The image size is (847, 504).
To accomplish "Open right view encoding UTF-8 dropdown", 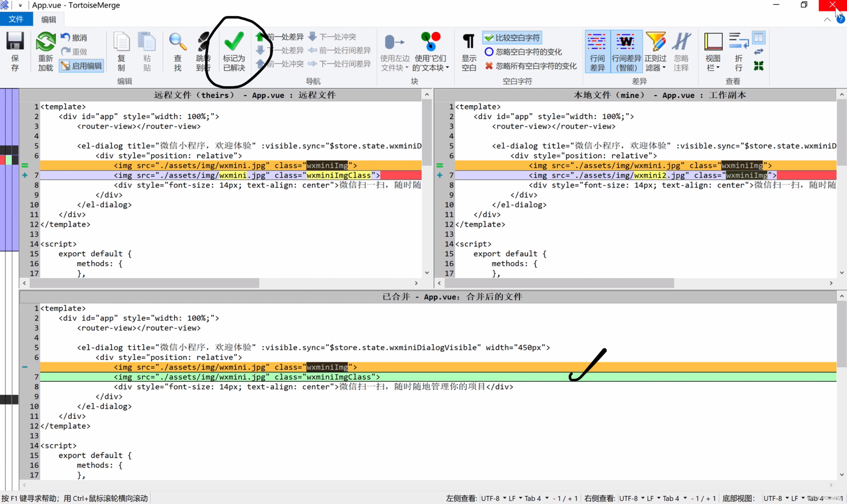I will coord(631,498).
